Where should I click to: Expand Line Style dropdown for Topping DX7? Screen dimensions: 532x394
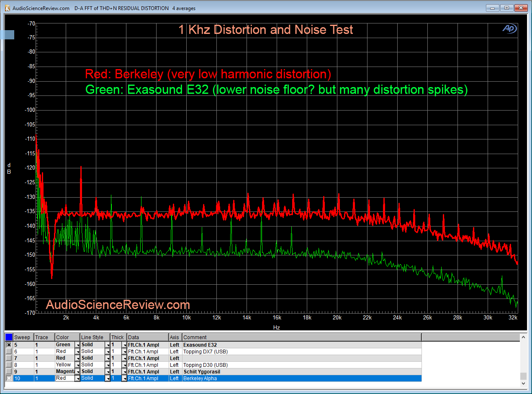108,351
